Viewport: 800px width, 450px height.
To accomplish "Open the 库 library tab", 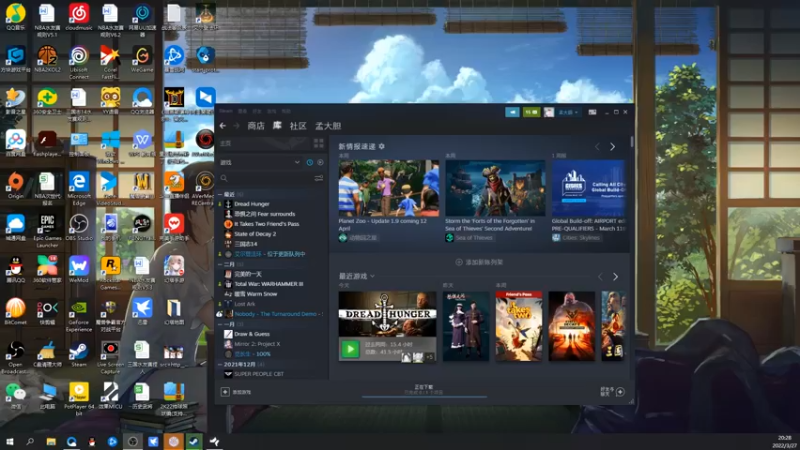I will point(277,126).
